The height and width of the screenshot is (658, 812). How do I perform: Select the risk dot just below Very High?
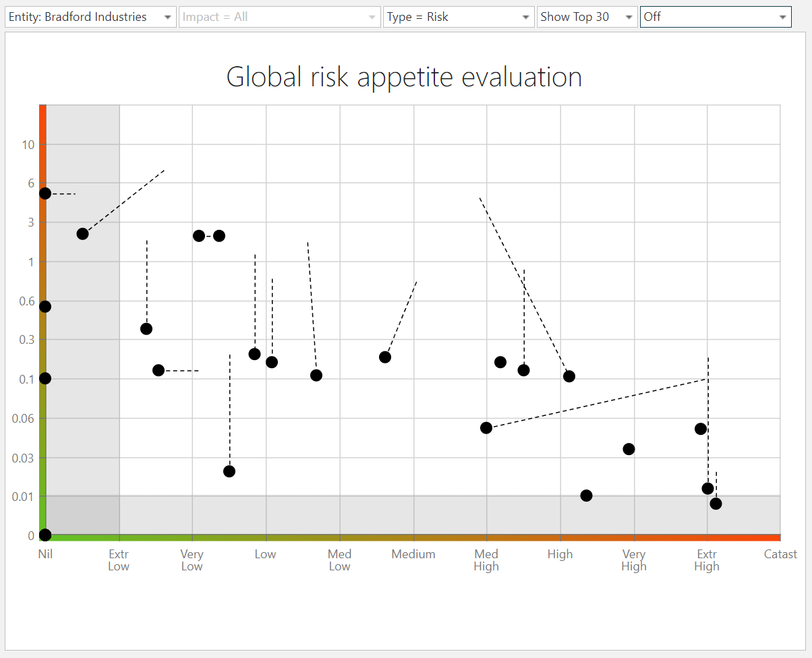click(629, 449)
